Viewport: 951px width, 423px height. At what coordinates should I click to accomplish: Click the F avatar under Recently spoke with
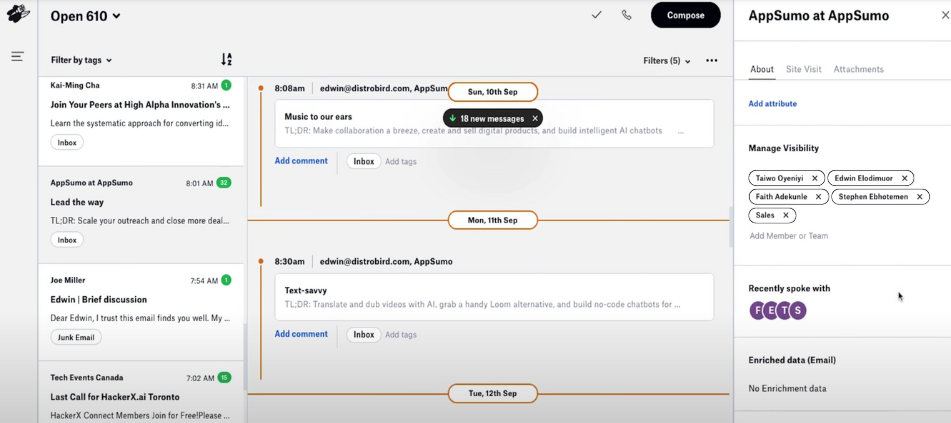click(x=758, y=310)
